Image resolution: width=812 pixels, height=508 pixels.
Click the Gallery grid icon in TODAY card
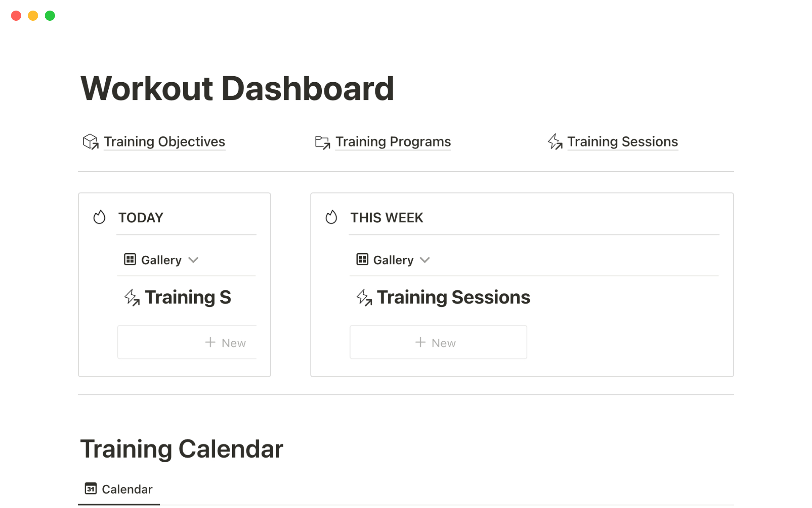tap(130, 260)
